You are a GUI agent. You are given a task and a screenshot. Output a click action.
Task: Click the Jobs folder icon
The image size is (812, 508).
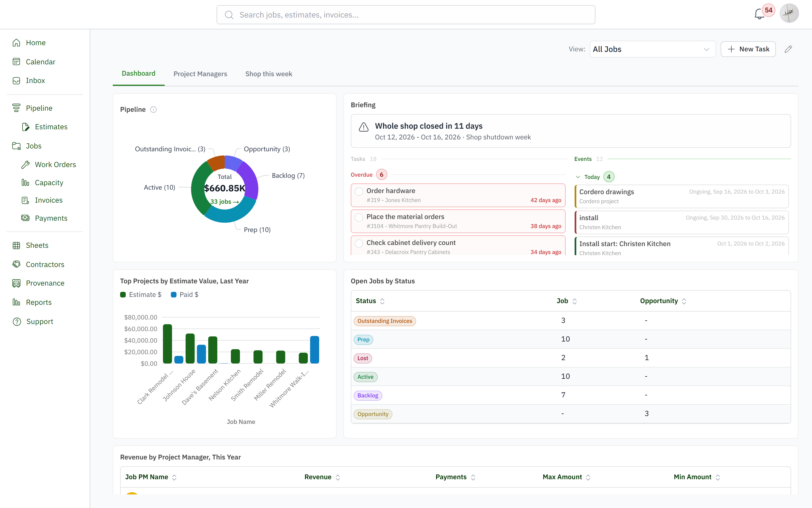16,146
